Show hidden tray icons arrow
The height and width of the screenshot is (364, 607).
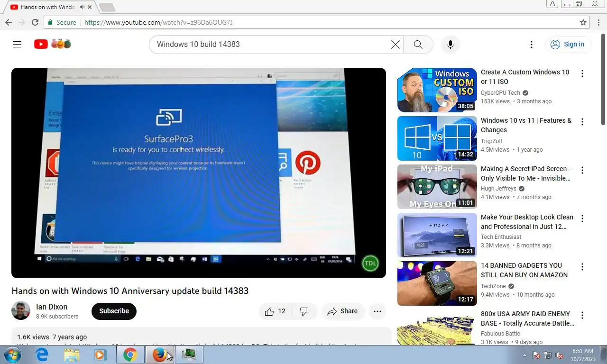(x=524, y=355)
